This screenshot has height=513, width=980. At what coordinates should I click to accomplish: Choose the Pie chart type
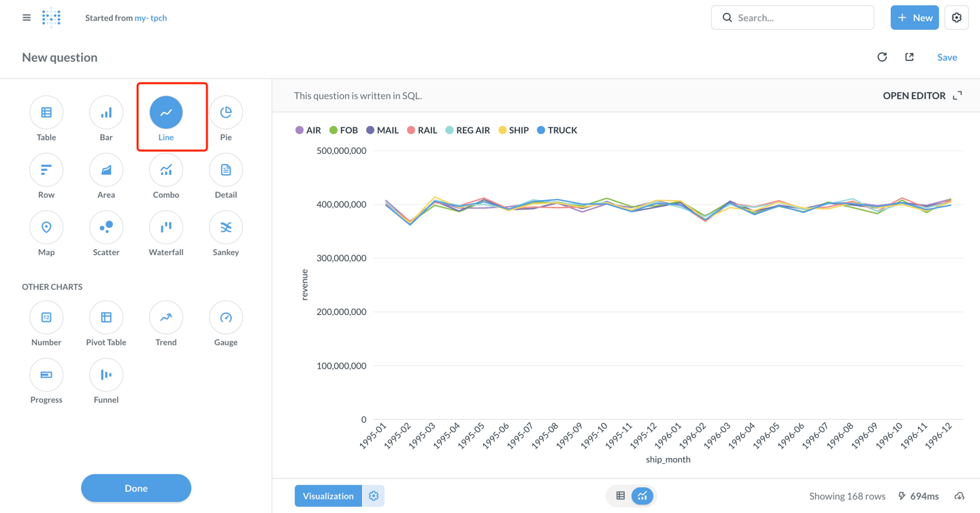pos(226,113)
